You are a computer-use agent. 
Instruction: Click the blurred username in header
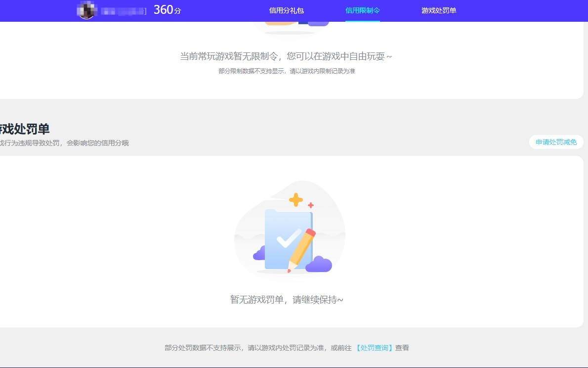[x=123, y=11]
